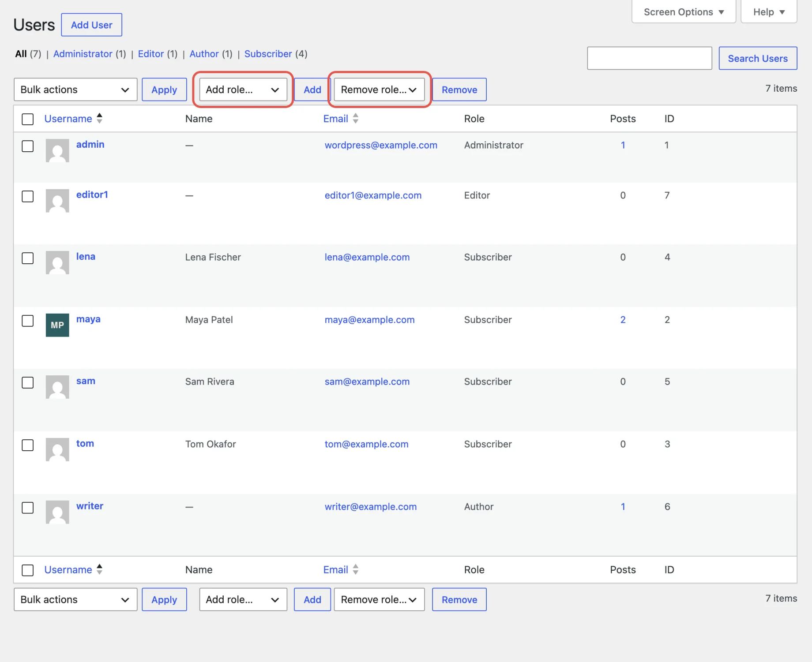Open maya's posts count link
Image resolution: width=812 pixels, height=662 pixels.
[x=623, y=320]
